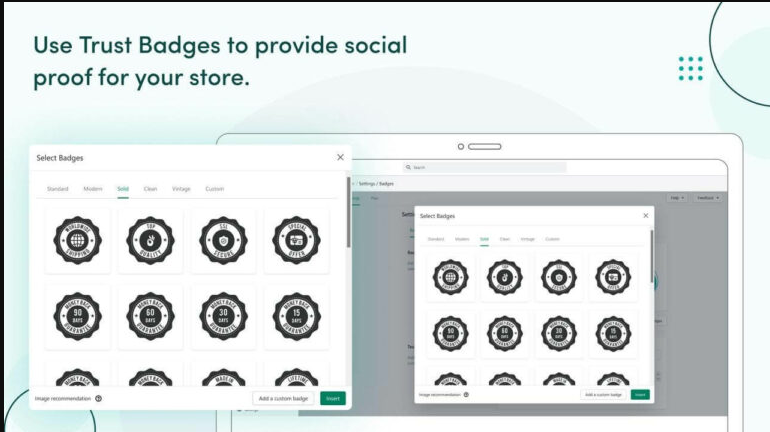Image resolution: width=770 pixels, height=432 pixels.
Task: Open the Solid tab in enlarged dialog
Action: (x=123, y=189)
